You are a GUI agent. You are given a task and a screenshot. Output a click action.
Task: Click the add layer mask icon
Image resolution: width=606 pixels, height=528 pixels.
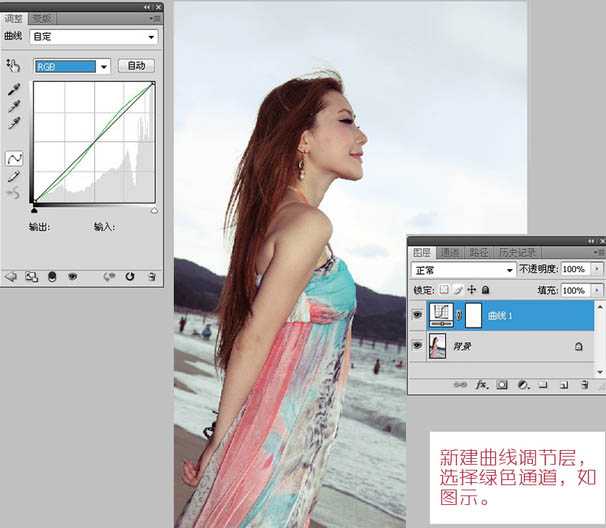[501, 384]
